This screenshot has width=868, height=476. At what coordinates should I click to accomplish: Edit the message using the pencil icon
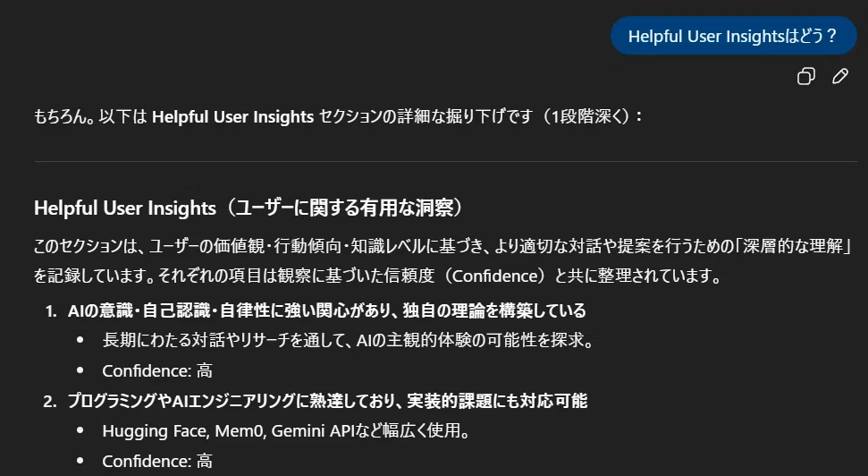click(x=840, y=76)
